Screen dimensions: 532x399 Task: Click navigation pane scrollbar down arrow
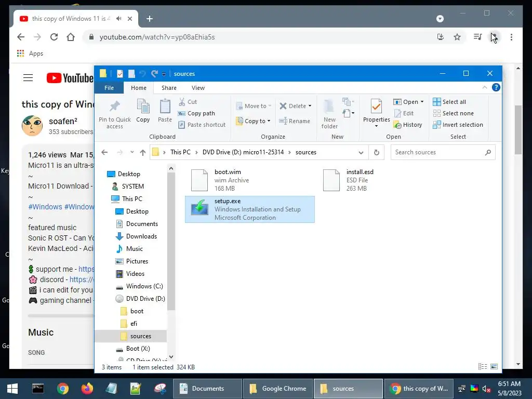(171, 356)
